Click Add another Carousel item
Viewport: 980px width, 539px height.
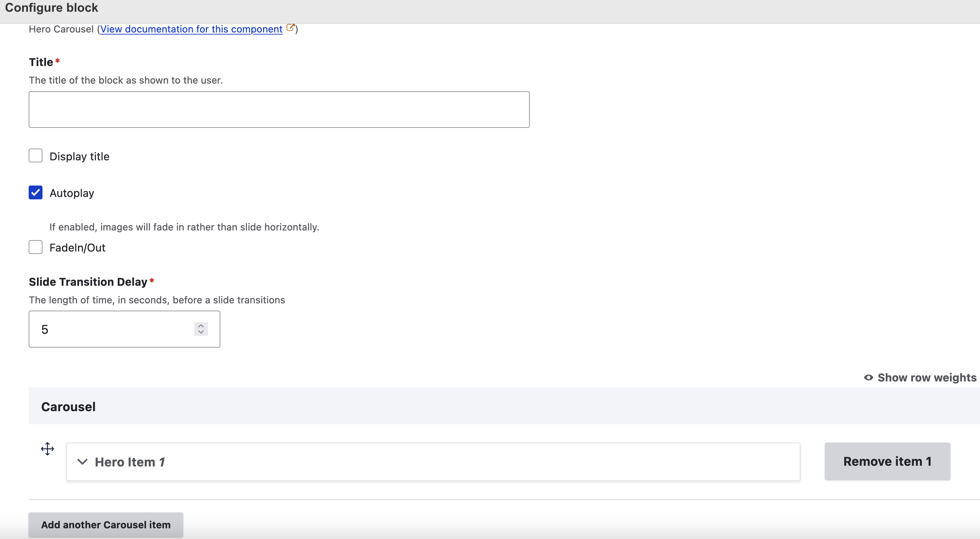(x=106, y=524)
